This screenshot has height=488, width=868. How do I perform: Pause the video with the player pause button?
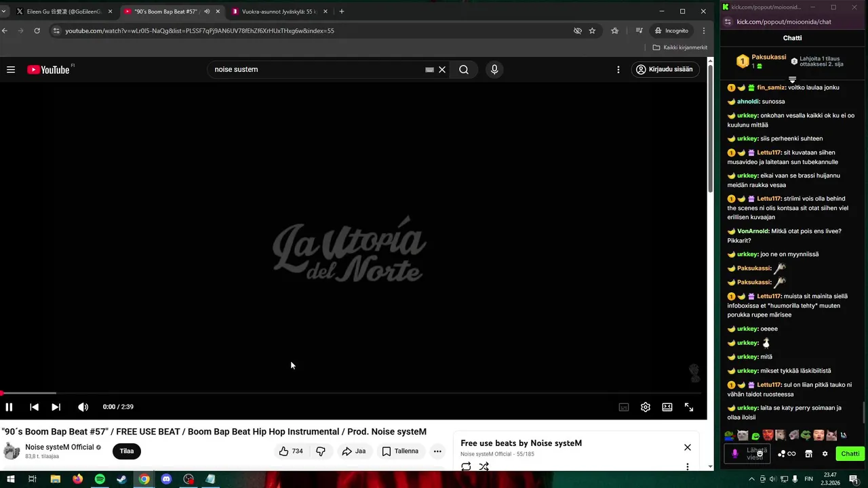(x=9, y=407)
